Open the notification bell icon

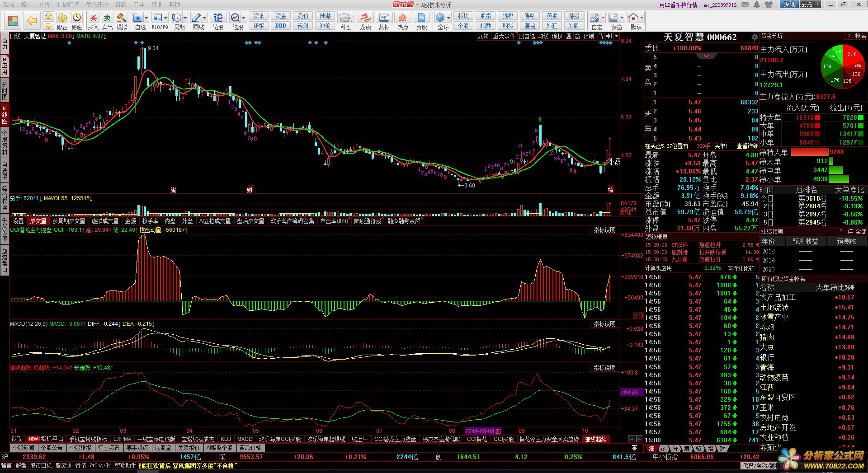click(757, 5)
